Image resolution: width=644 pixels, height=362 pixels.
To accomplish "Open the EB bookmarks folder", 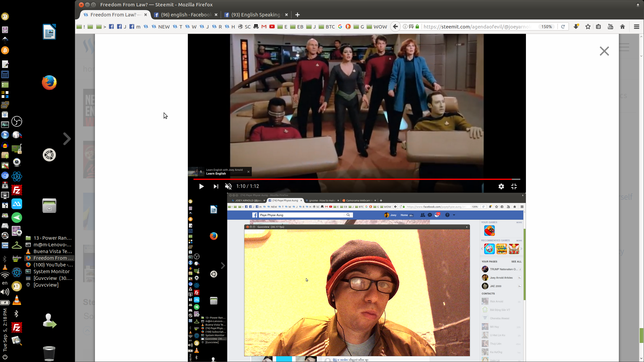I will tap(297, 26).
